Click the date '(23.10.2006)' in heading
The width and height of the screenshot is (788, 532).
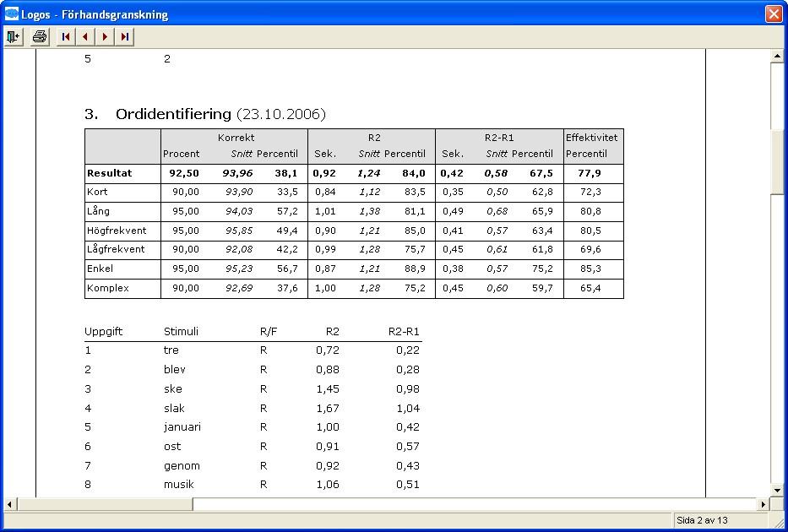coord(281,114)
